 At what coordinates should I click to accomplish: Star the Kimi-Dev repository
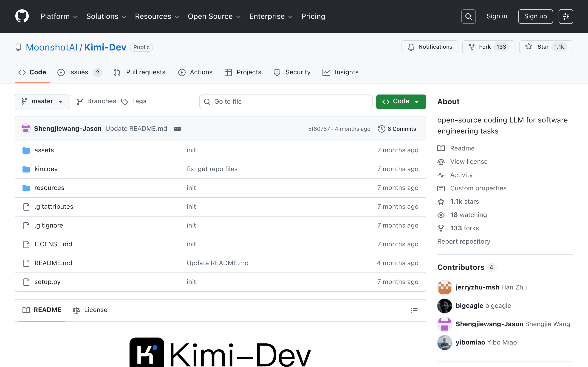click(546, 47)
